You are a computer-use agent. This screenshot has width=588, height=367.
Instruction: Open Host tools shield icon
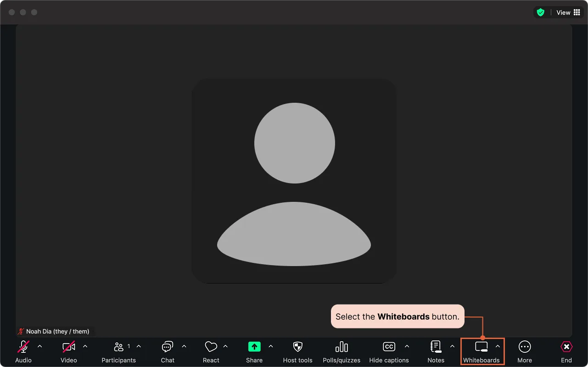(297, 347)
